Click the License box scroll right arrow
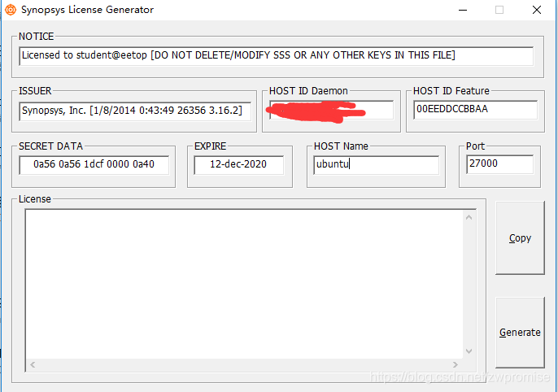This screenshot has width=558, height=392. click(456, 364)
